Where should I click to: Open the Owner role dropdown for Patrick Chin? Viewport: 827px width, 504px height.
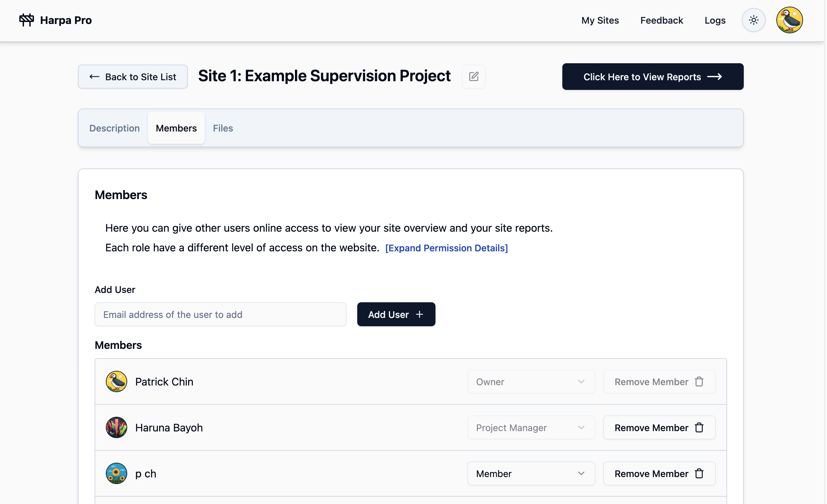tap(531, 381)
